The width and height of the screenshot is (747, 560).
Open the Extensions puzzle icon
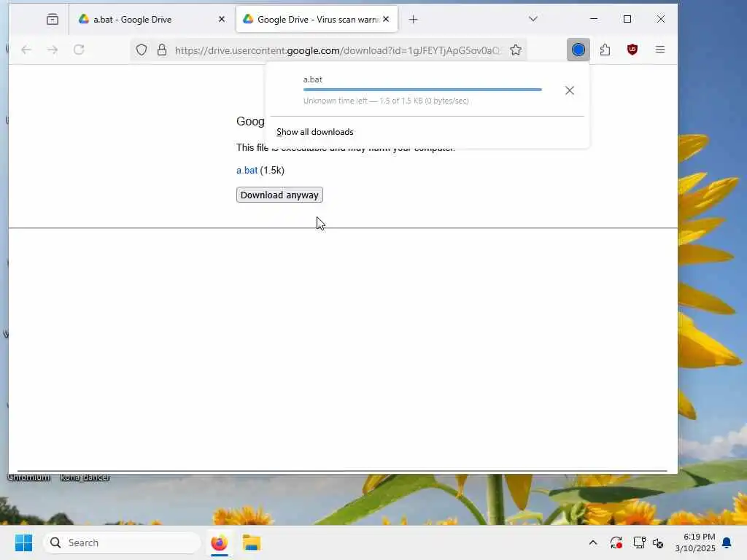[605, 50]
